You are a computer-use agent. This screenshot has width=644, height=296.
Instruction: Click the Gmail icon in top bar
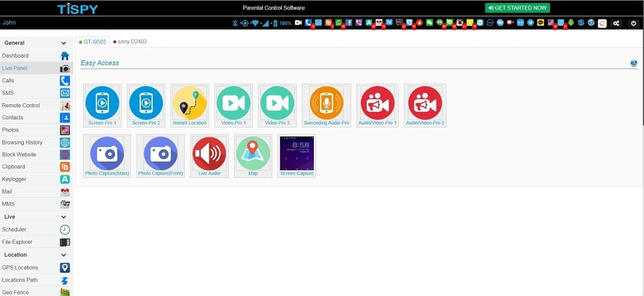pos(379,23)
